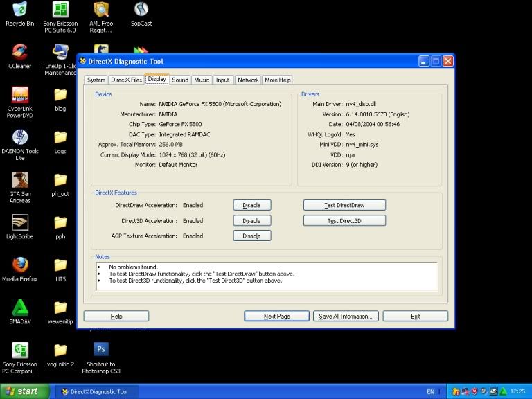Screen dimensions: 532x399
Task: Open the Recycle Bin desktop icon
Action: [20, 15]
